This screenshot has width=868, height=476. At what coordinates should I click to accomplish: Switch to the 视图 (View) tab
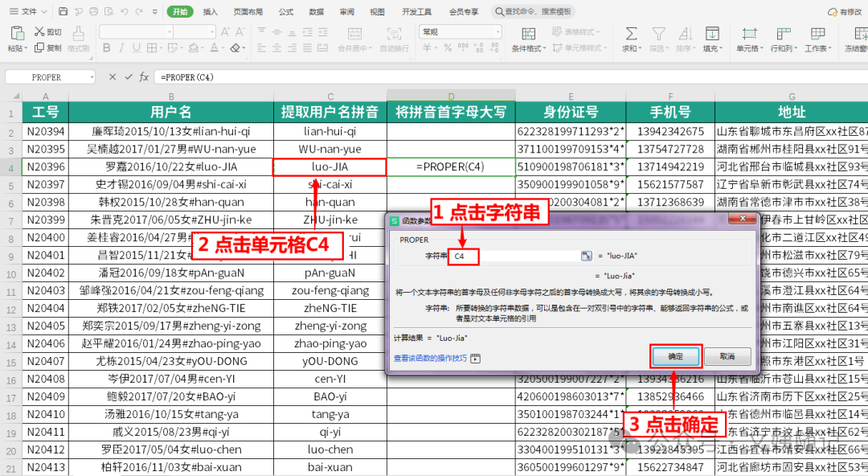(x=378, y=11)
